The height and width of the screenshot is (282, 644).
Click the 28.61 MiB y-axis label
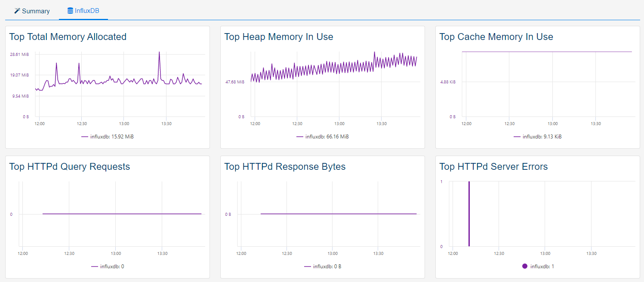point(19,55)
